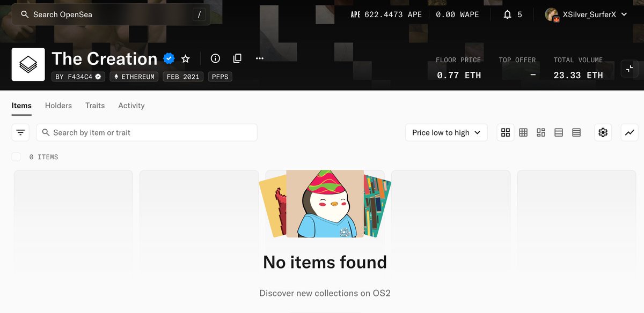Click the PFPS category tag
The width and height of the screenshot is (644, 313).
(219, 77)
